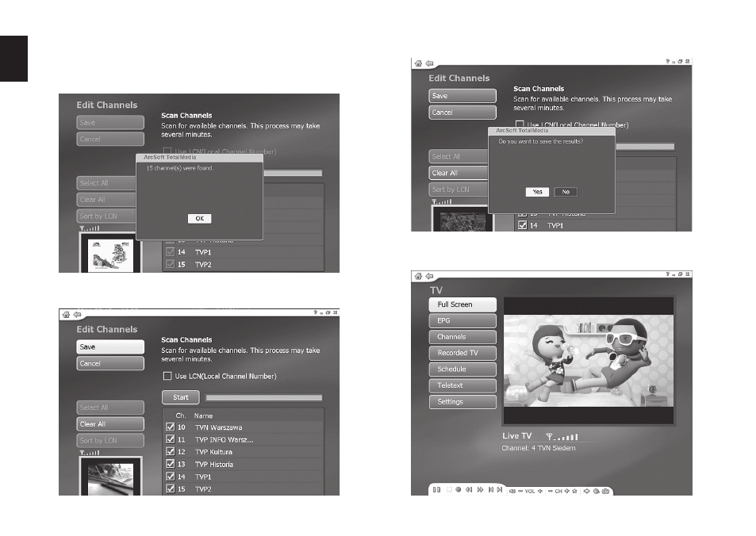This screenshot has height=536, width=756.
Task: Click the fast-forward icon in the TV toolbar
Action: click(480, 490)
